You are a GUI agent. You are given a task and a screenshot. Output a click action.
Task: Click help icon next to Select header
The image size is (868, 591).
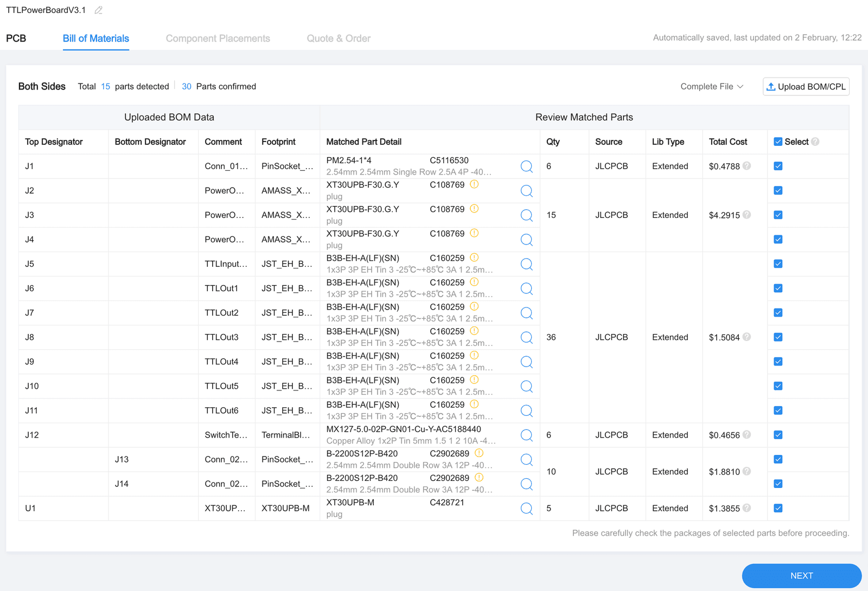click(815, 142)
